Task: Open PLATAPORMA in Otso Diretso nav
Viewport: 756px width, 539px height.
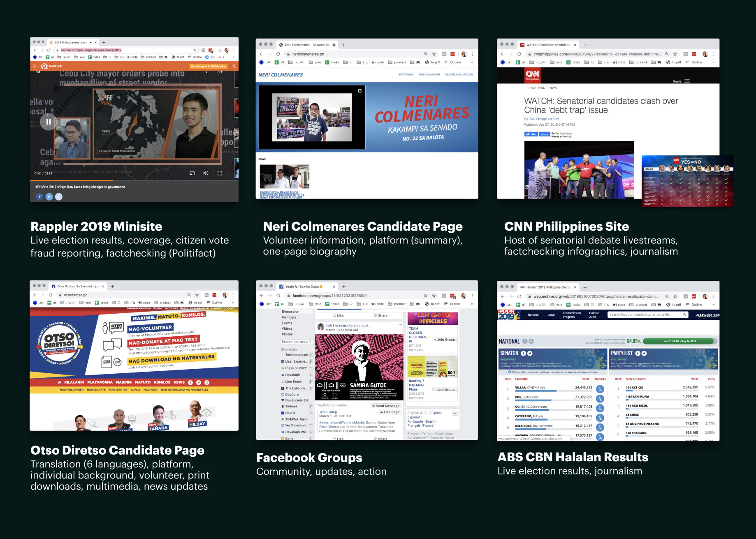Action: tap(100, 382)
